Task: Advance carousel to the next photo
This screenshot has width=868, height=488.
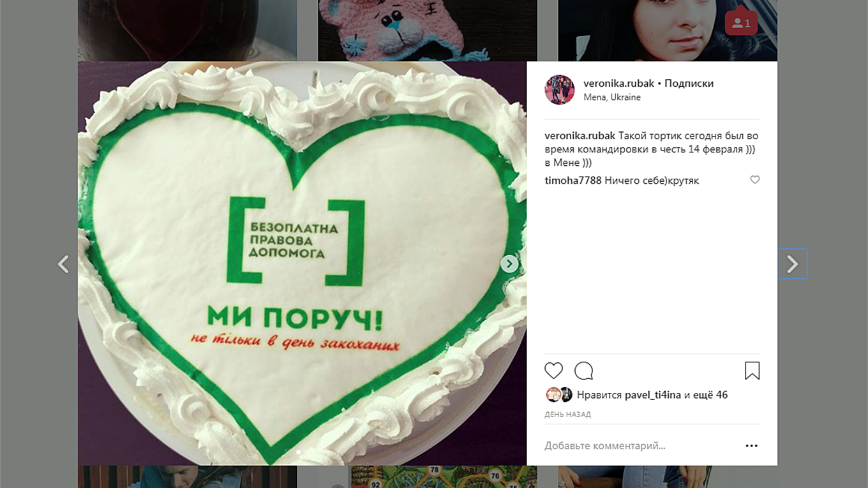Action: click(509, 263)
